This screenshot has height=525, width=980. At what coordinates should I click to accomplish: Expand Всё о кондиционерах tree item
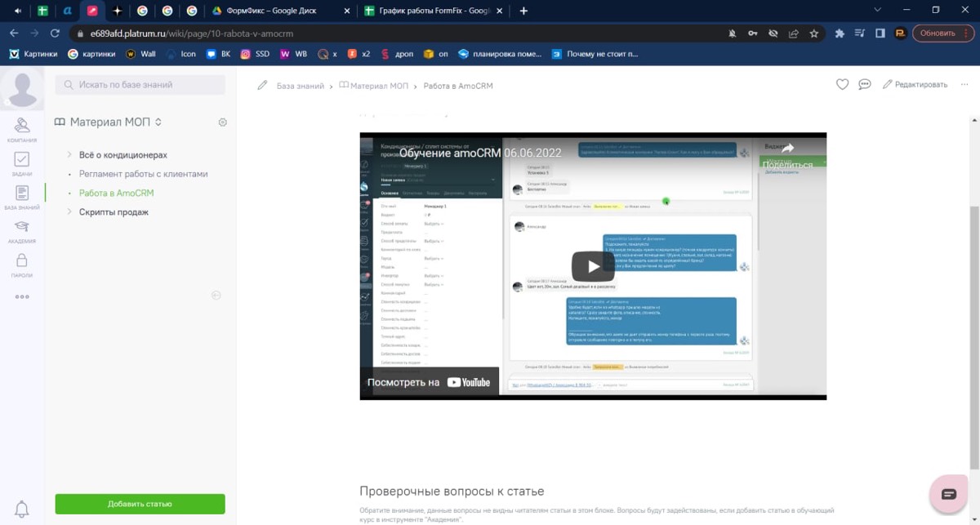69,155
